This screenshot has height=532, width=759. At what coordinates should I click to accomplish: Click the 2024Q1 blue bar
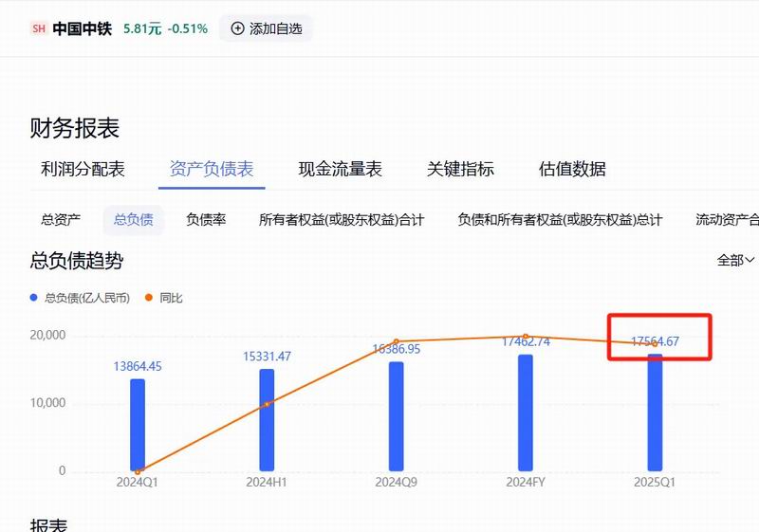point(138,425)
